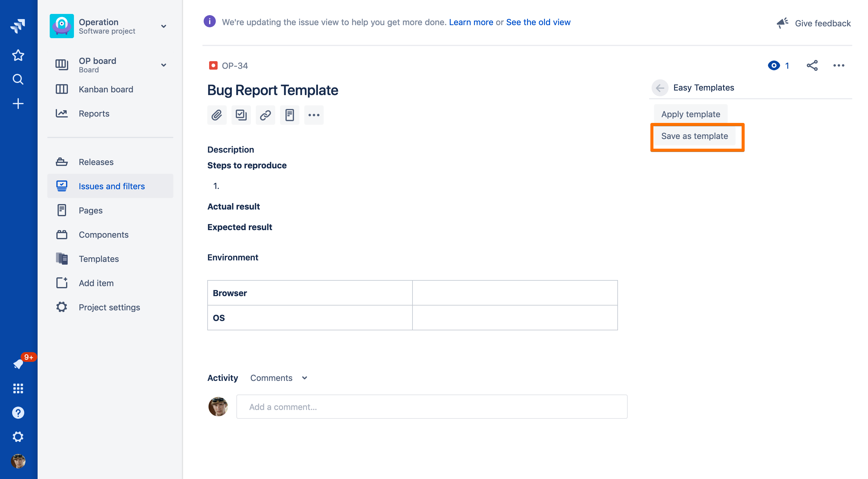
Task: Click the Confluence page icon under title
Action: click(x=289, y=115)
